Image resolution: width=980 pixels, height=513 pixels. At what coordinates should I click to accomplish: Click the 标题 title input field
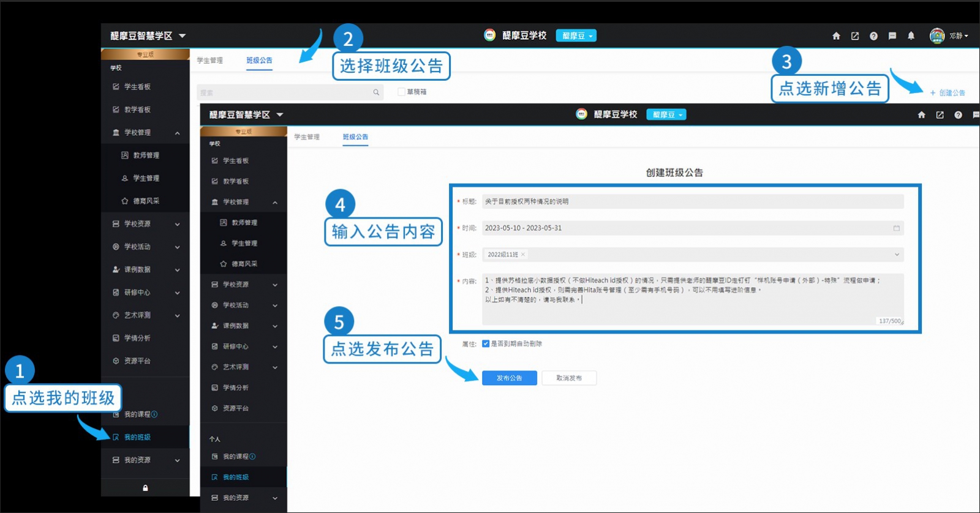coord(692,201)
